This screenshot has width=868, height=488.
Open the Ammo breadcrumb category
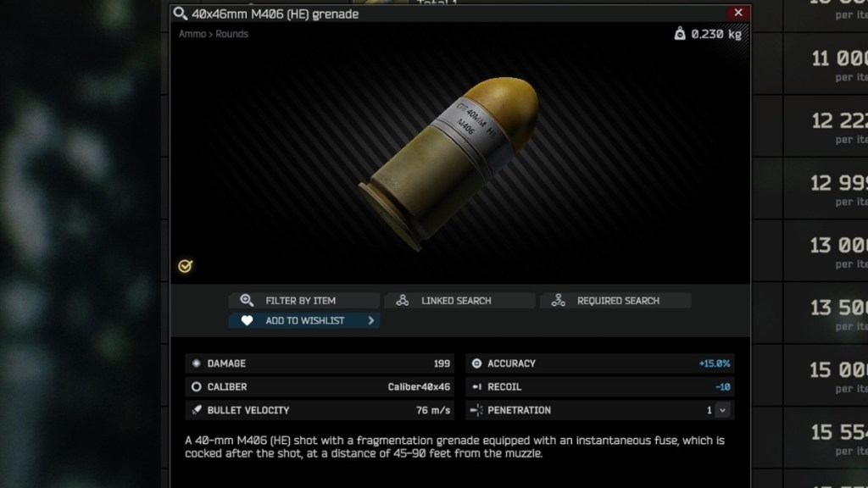pyautogui.click(x=192, y=34)
